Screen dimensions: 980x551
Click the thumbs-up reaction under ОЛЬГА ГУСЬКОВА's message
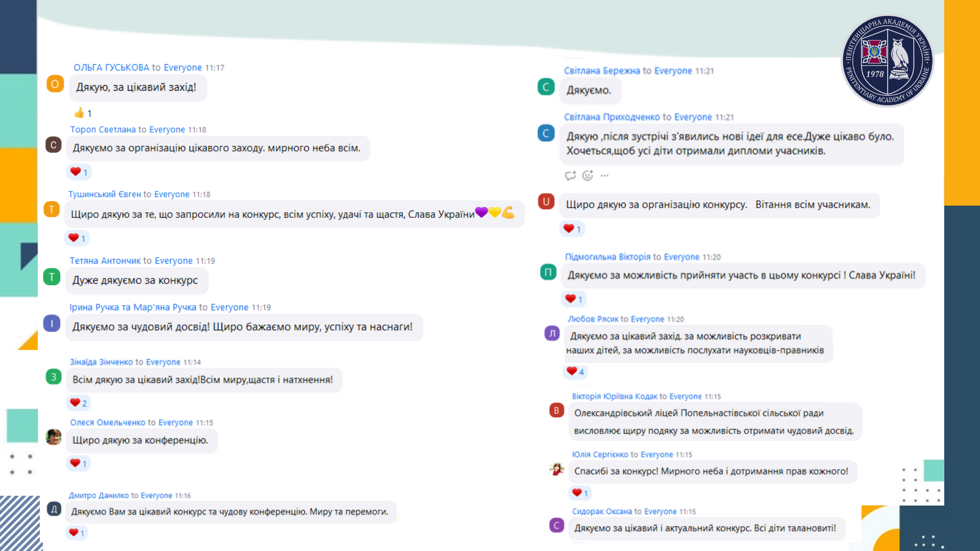(x=80, y=113)
